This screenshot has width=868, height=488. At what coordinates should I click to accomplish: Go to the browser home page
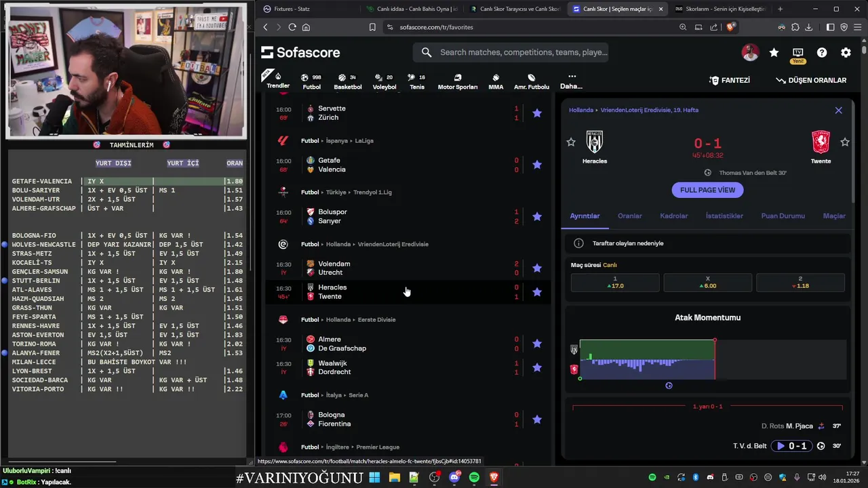306,27
